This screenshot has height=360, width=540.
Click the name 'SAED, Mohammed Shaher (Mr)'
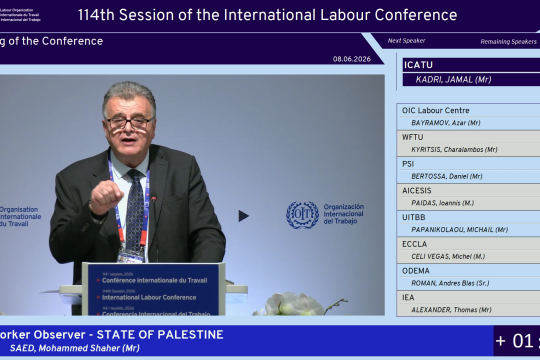tap(75, 348)
